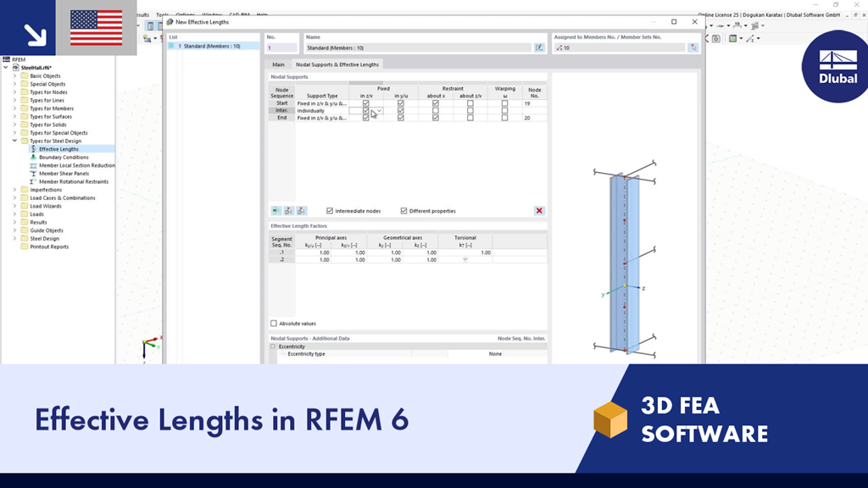Collapse the Types for Steel Design node
868x488 pixels.
pyautogui.click(x=15, y=141)
